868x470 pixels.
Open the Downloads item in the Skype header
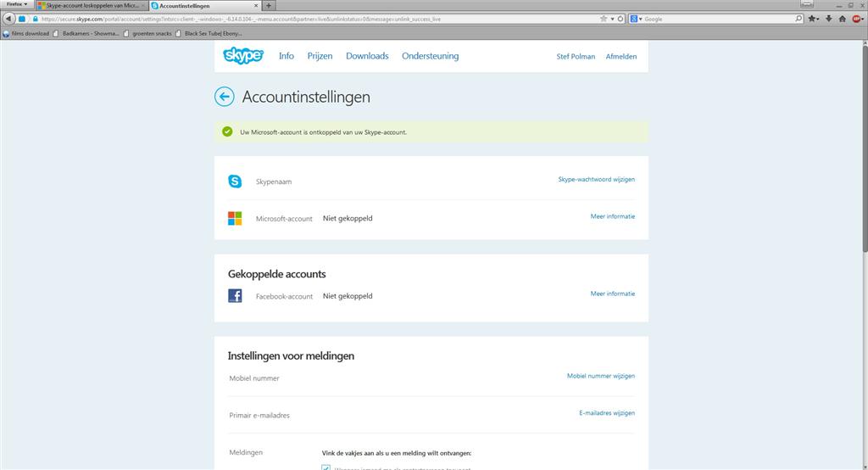tap(367, 56)
